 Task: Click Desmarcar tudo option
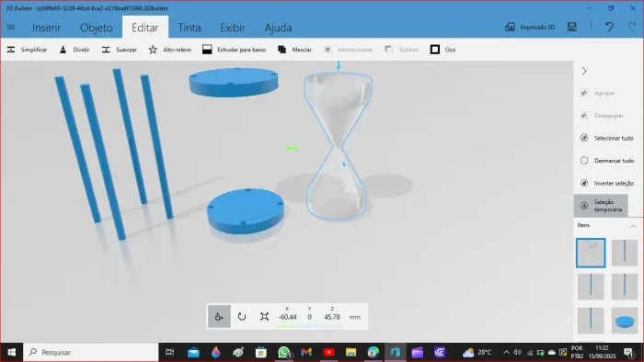[606, 161]
